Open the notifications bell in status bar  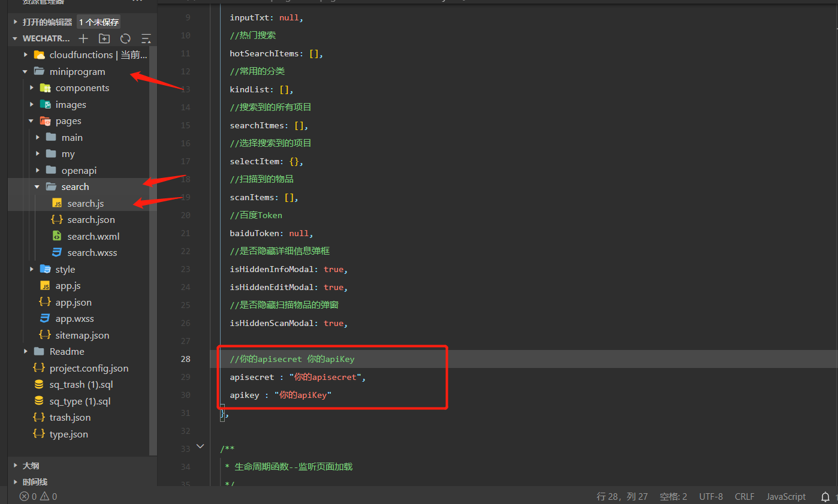coord(825,496)
